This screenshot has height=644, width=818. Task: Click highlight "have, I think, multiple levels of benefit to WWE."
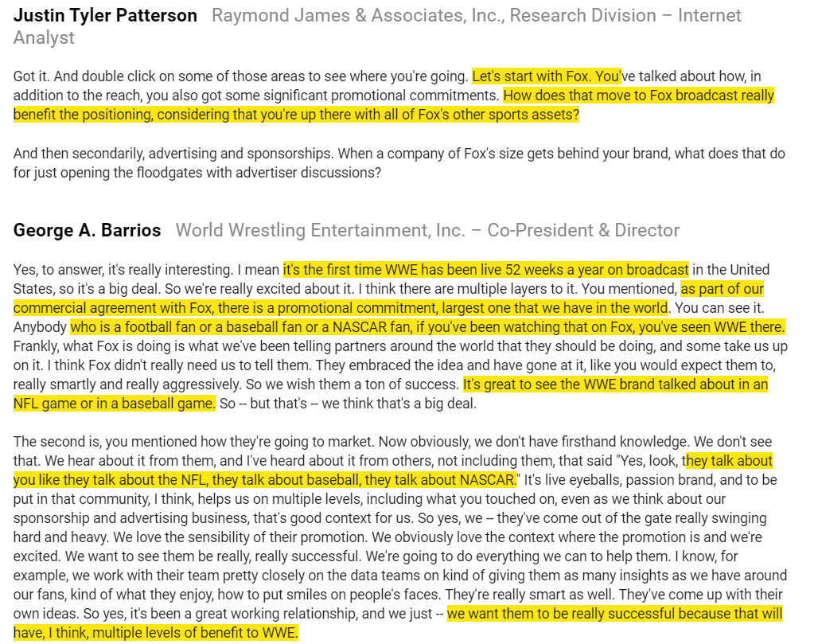pyautogui.click(x=155, y=633)
